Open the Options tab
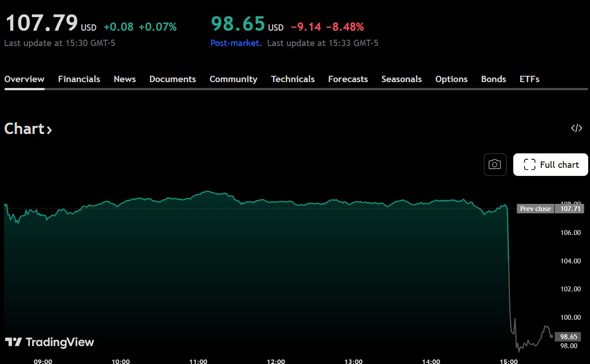Screen dimensions: 590x364 [451, 79]
